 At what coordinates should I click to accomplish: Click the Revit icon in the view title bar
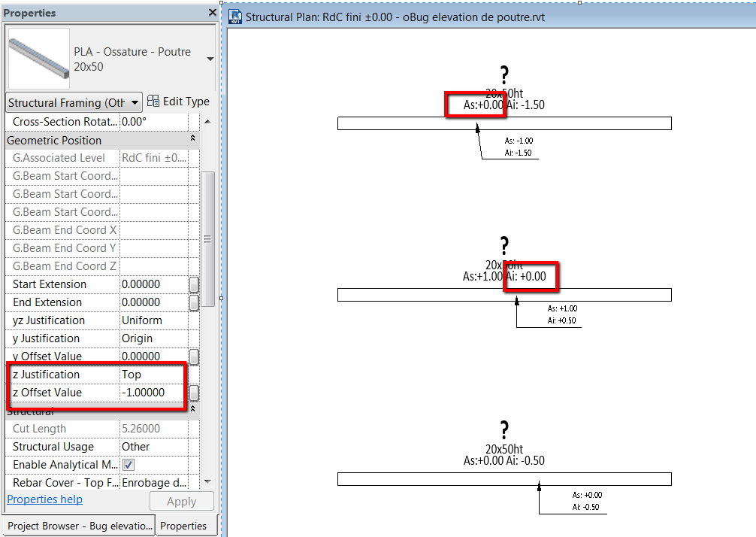point(234,17)
